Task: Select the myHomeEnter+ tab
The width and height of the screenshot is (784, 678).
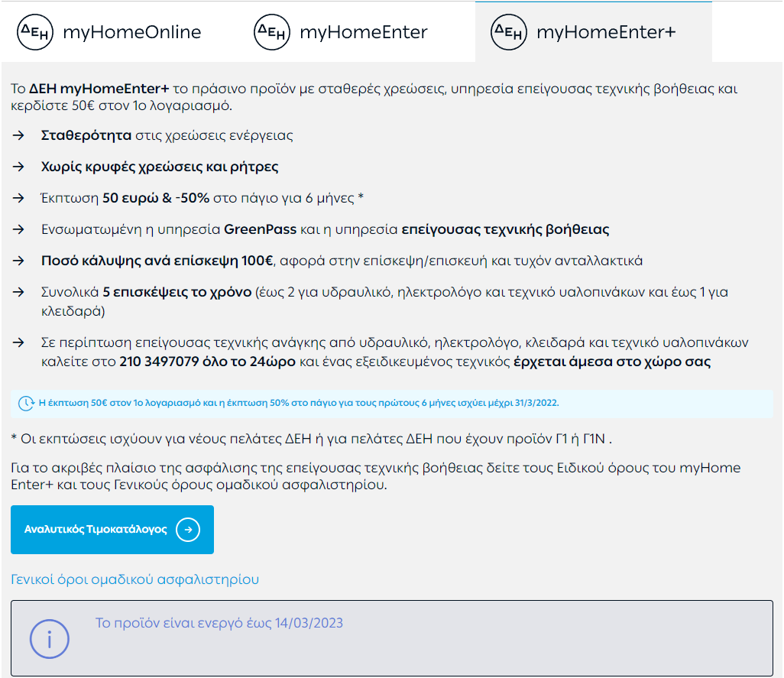Action: tap(594, 32)
